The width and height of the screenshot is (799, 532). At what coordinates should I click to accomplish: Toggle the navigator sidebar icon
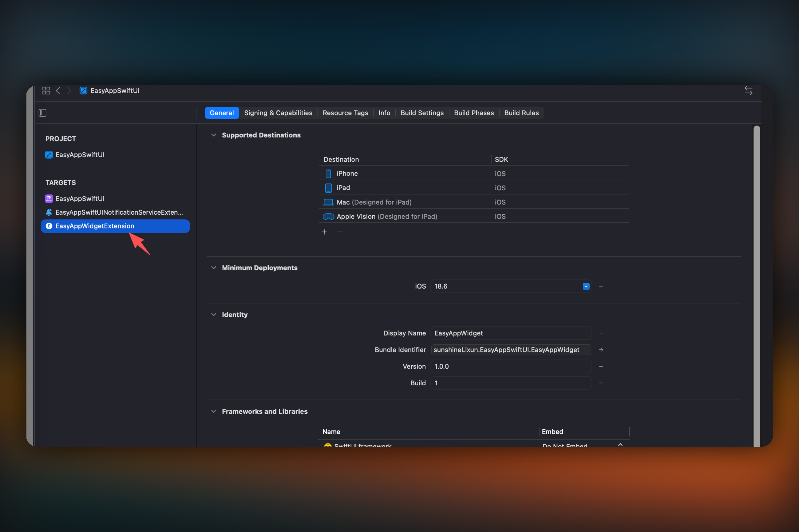click(42, 113)
